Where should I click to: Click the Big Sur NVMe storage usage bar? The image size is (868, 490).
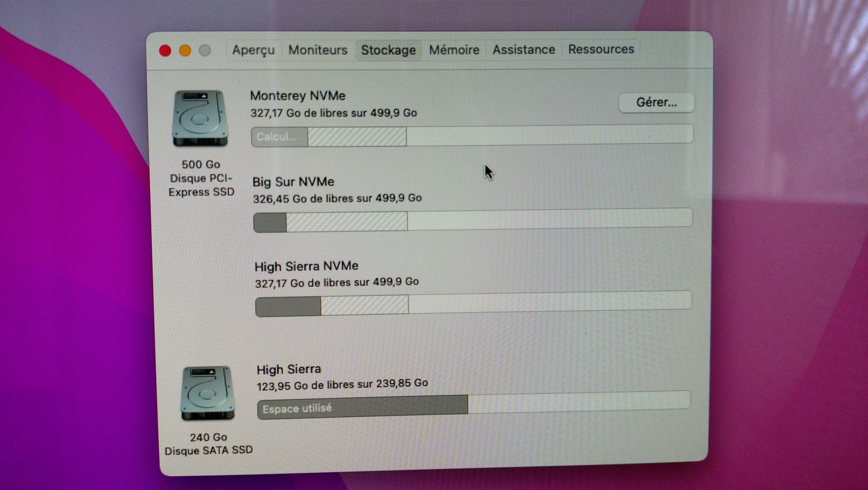point(473,221)
